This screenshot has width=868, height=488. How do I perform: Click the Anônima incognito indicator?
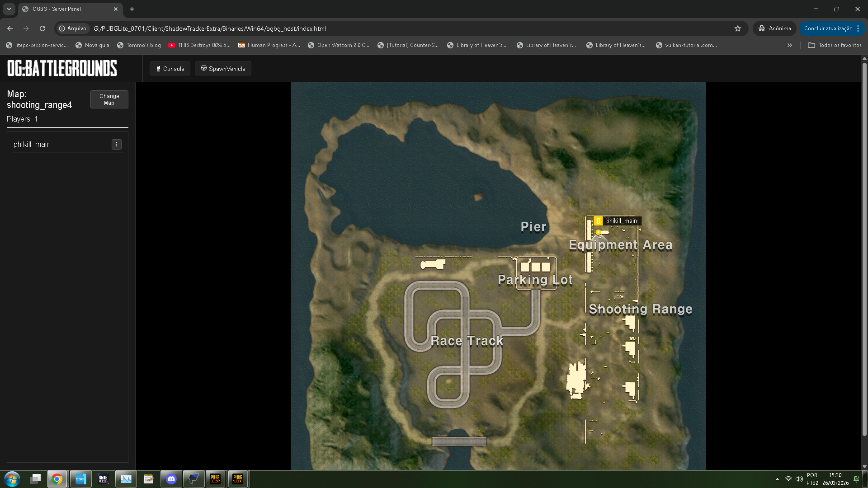point(775,28)
